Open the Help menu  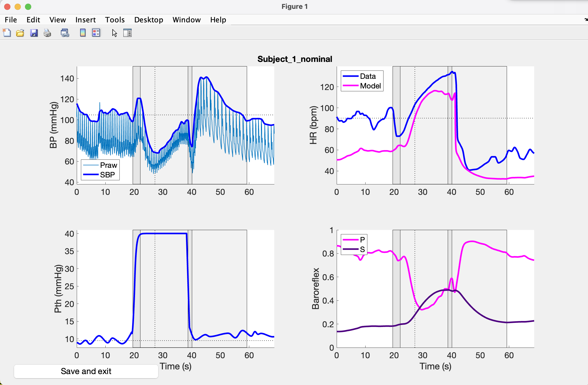point(218,20)
